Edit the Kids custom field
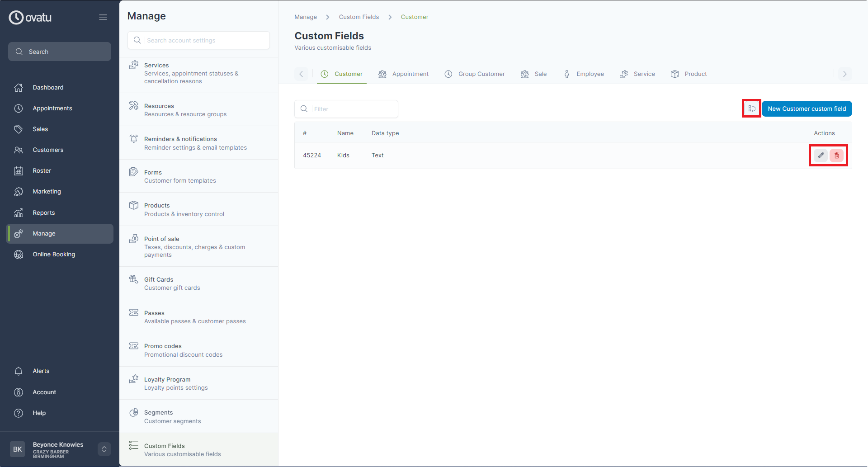This screenshot has width=868, height=467. (821, 155)
